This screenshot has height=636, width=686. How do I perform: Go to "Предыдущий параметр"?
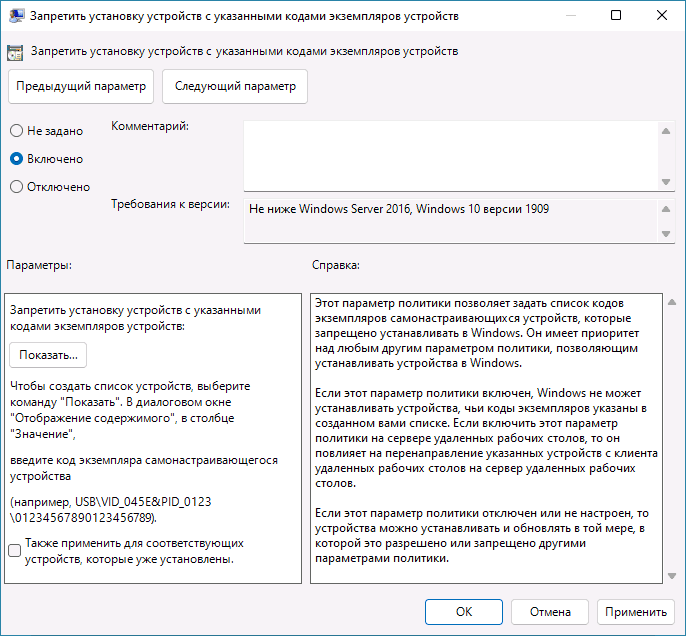pyautogui.click(x=81, y=86)
